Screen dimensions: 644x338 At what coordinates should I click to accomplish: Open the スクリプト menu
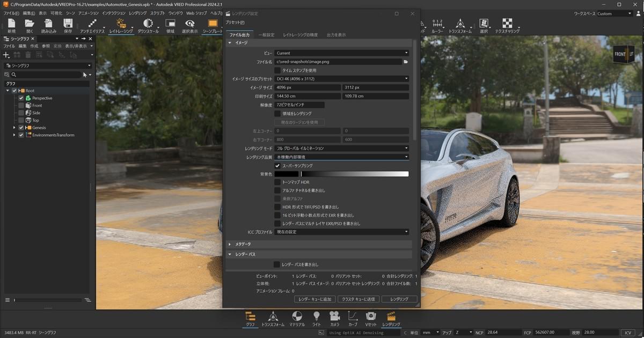(157, 13)
